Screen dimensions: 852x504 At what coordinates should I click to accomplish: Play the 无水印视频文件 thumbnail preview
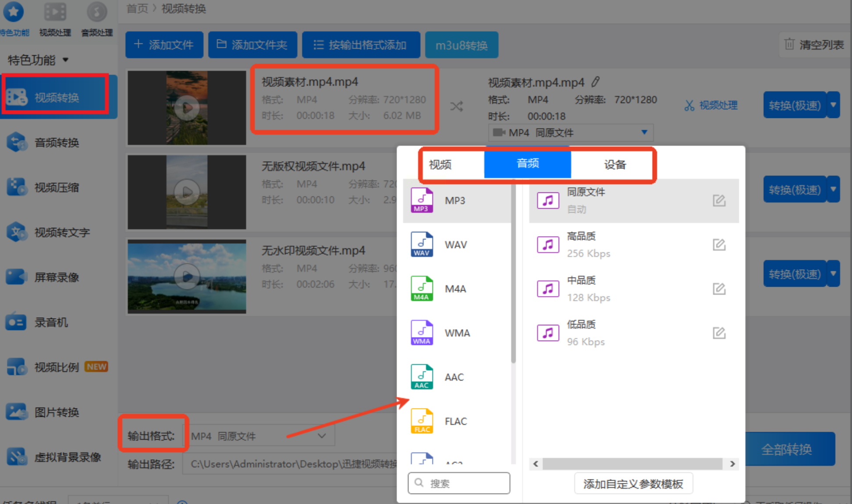pos(187,276)
